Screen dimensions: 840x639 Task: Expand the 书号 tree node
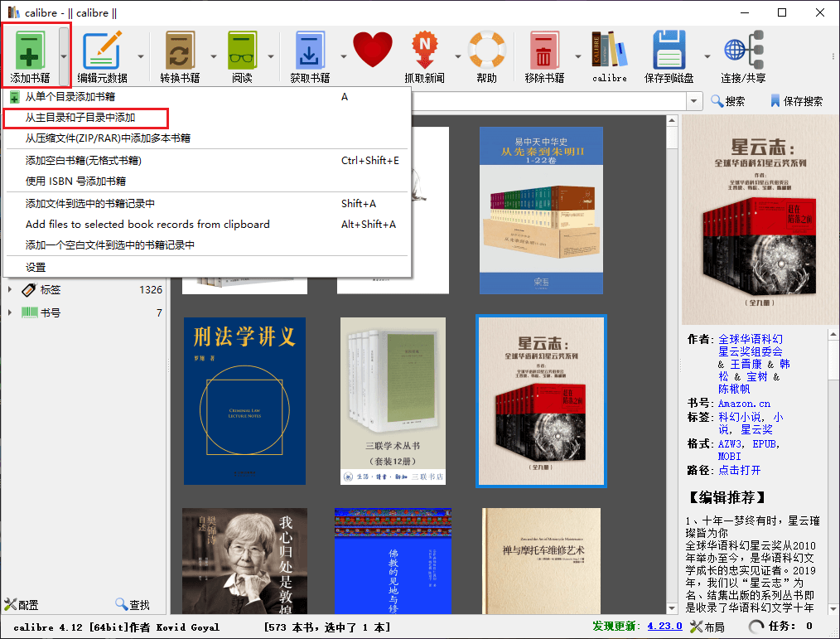10,312
